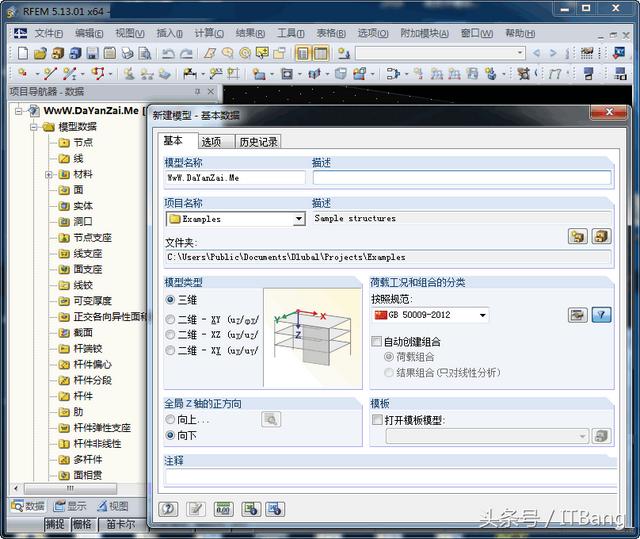
Task: Click the pin icon of project navigator panel
Action: (x=197, y=91)
